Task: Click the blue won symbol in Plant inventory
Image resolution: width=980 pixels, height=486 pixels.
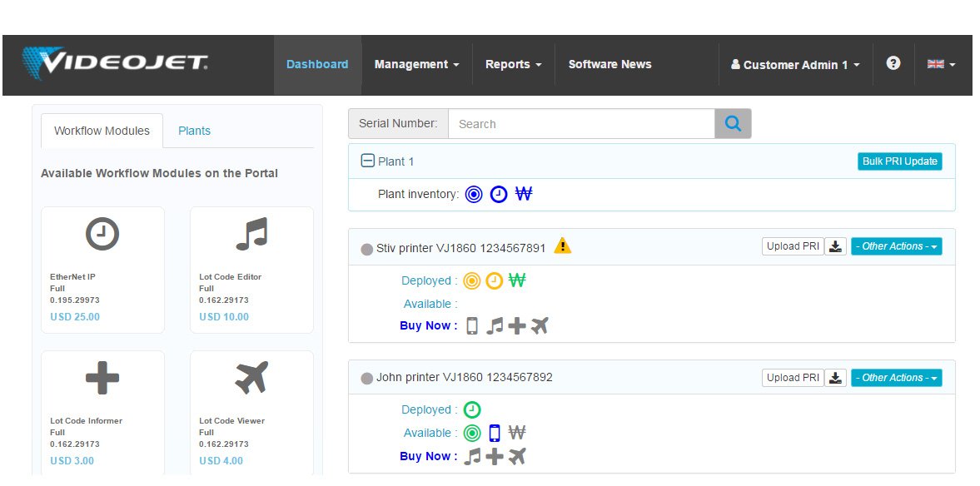Action: point(523,194)
